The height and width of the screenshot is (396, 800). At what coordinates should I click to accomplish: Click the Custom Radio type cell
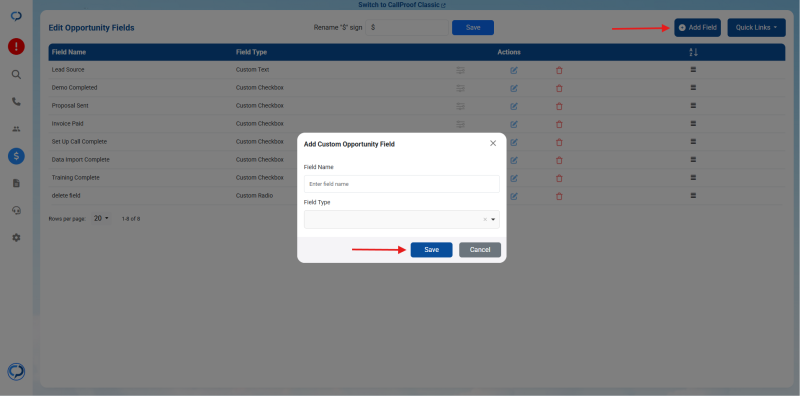[x=254, y=195]
